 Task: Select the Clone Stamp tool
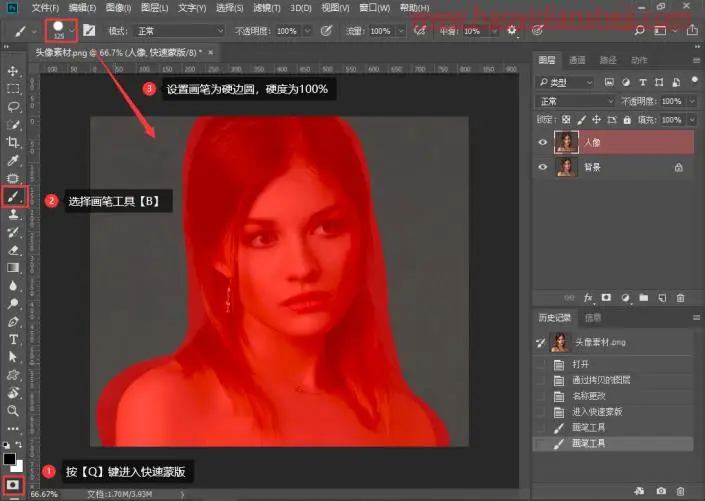(13, 215)
